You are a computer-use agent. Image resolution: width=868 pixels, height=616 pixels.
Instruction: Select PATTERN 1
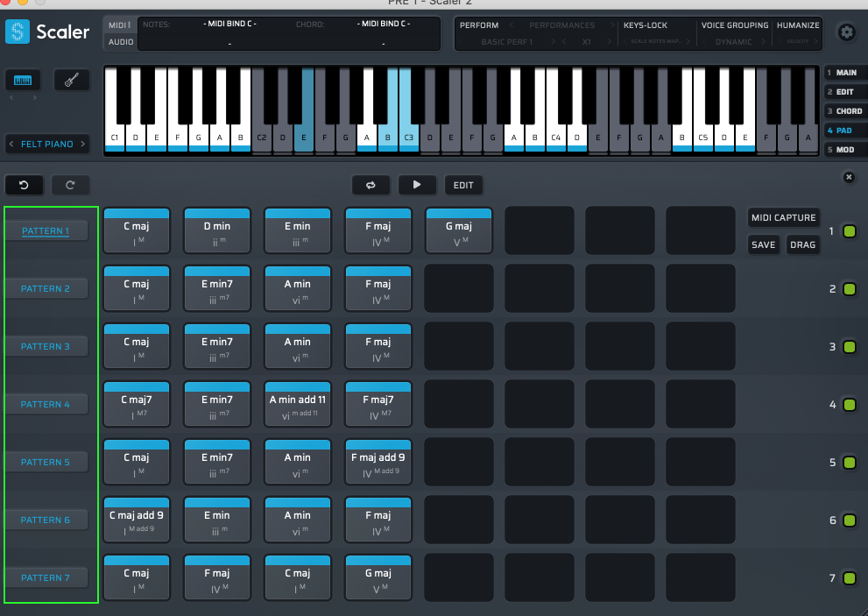pos(46,231)
